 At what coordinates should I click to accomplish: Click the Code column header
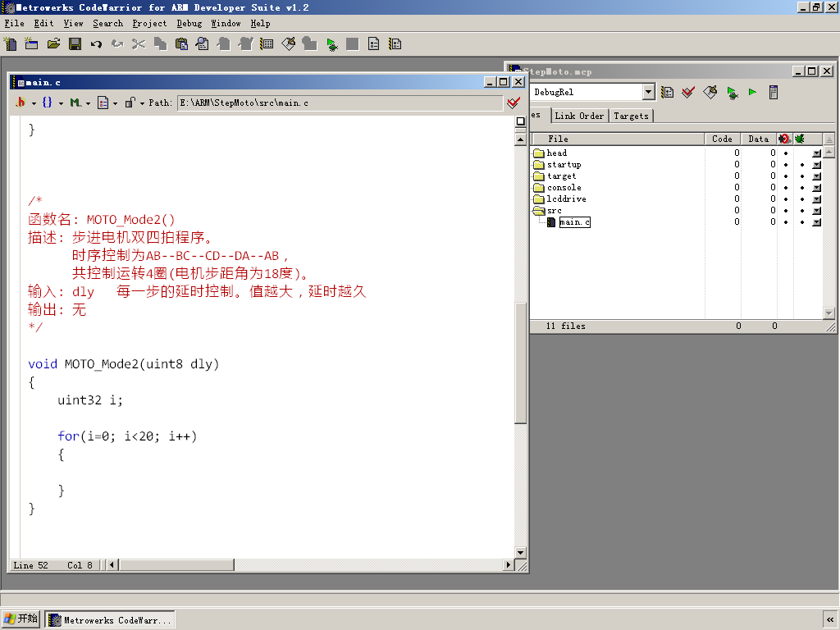(x=722, y=139)
